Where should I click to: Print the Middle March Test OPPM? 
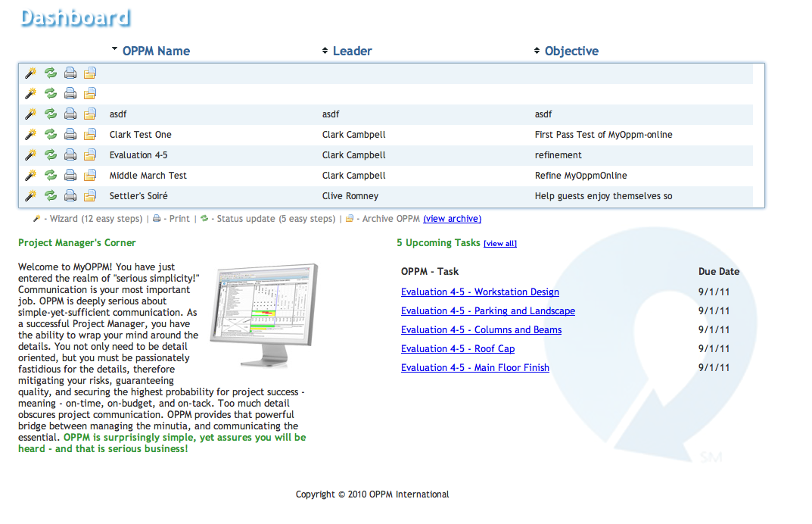(70, 176)
